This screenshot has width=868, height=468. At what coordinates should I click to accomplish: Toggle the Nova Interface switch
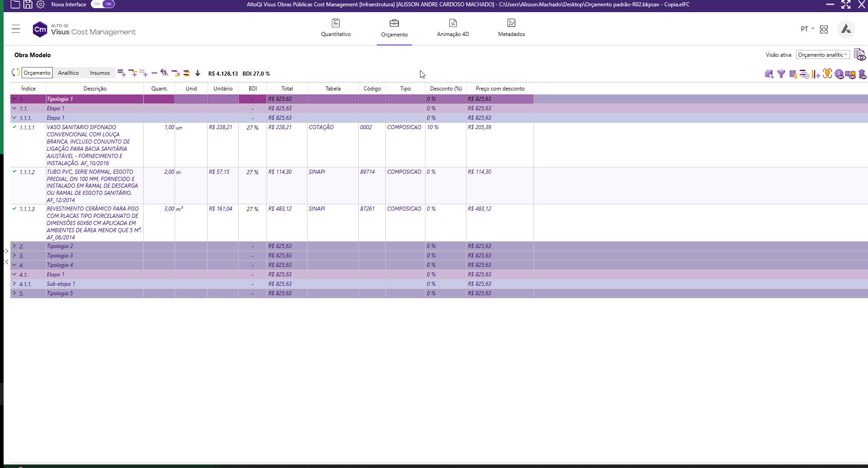[103, 4]
